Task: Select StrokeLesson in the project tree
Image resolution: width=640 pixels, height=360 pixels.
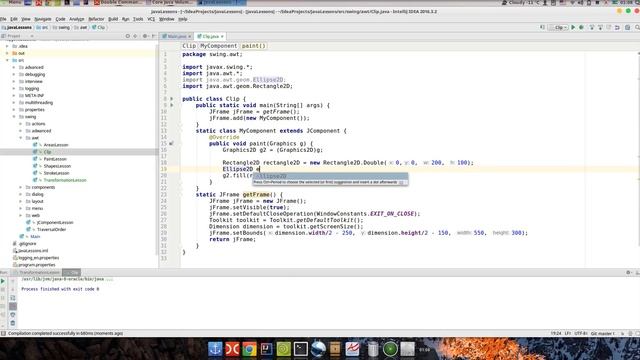Action: pyautogui.click(x=56, y=173)
